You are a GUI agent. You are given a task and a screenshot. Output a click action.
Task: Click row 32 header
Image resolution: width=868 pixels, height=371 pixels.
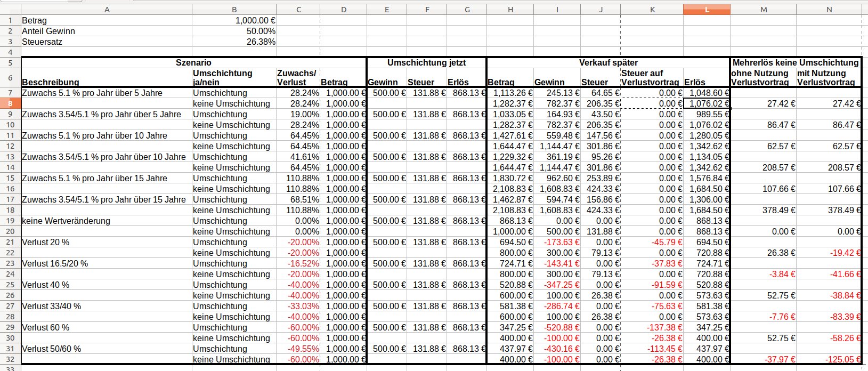coord(10,359)
